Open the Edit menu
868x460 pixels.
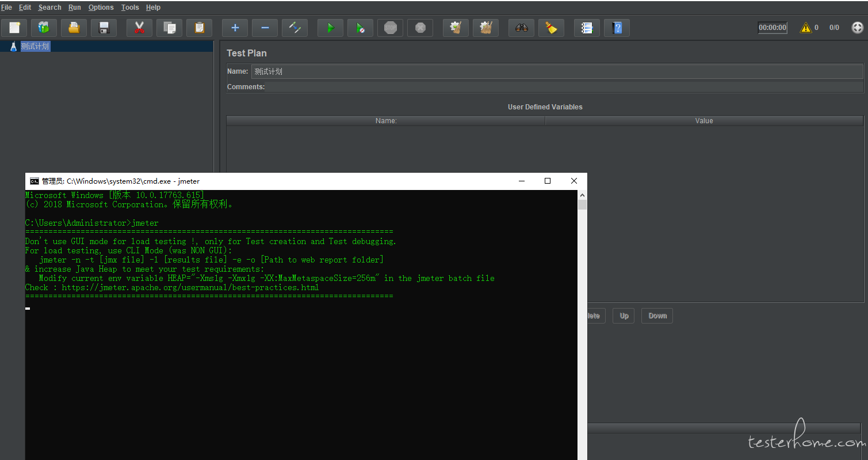25,7
